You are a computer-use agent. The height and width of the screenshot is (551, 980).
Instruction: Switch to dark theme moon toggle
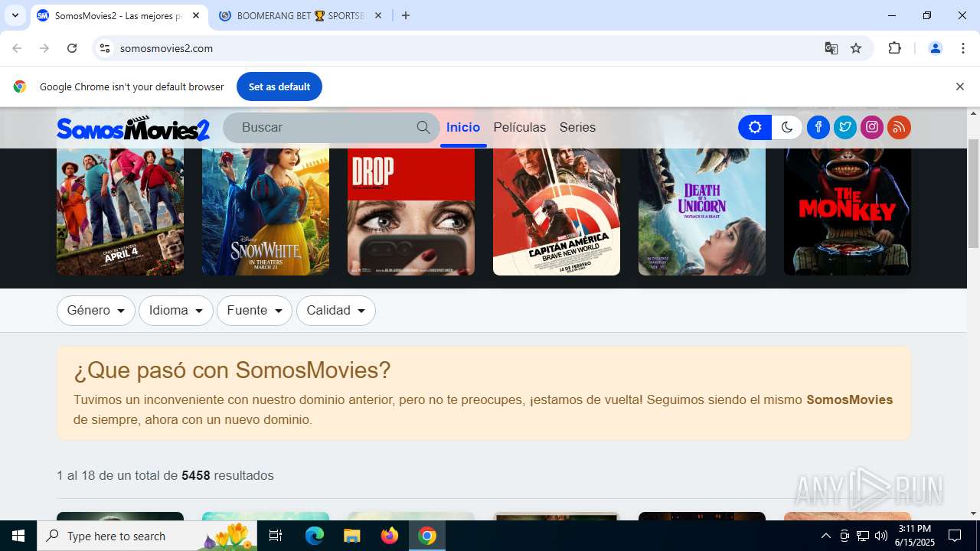[787, 127]
